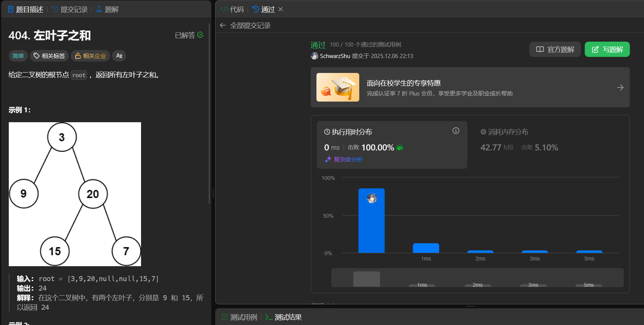Click the user avatar beside SchwarzShu
This screenshot has height=325, width=644.
(315, 56)
